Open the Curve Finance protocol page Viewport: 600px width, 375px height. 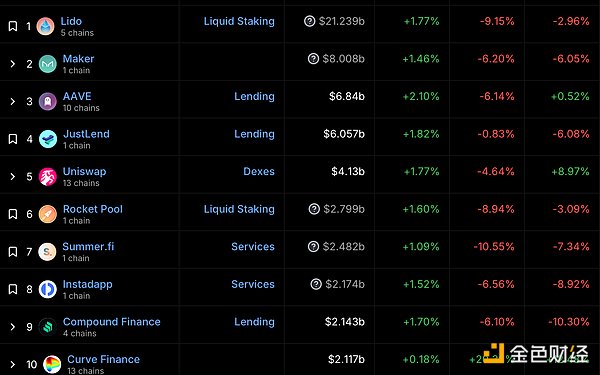point(103,359)
